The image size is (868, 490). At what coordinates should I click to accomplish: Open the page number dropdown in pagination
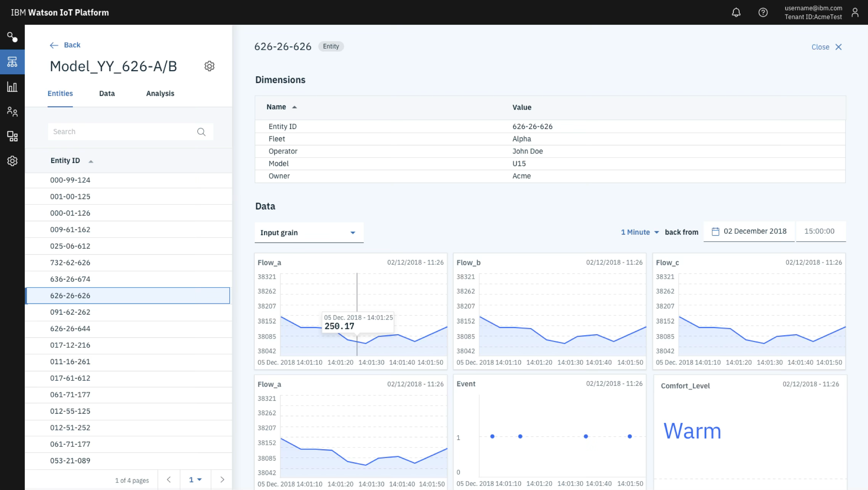click(x=195, y=479)
